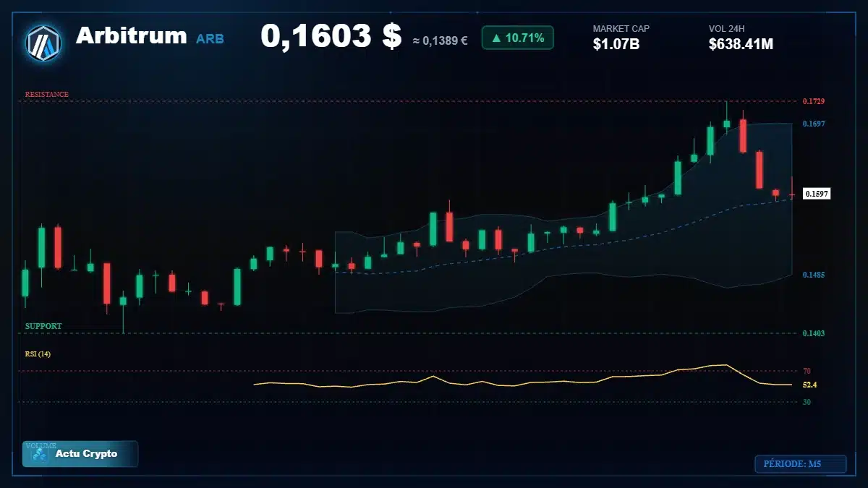Click the RSI (14) indicator label
This screenshot has height=488, width=868.
point(38,354)
